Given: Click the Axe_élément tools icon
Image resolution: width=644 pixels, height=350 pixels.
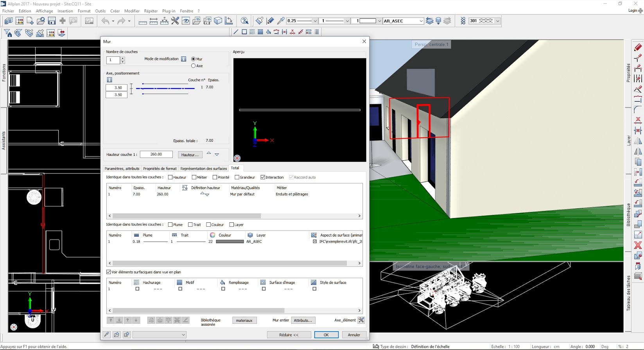Looking at the screenshot, I should click(361, 320).
